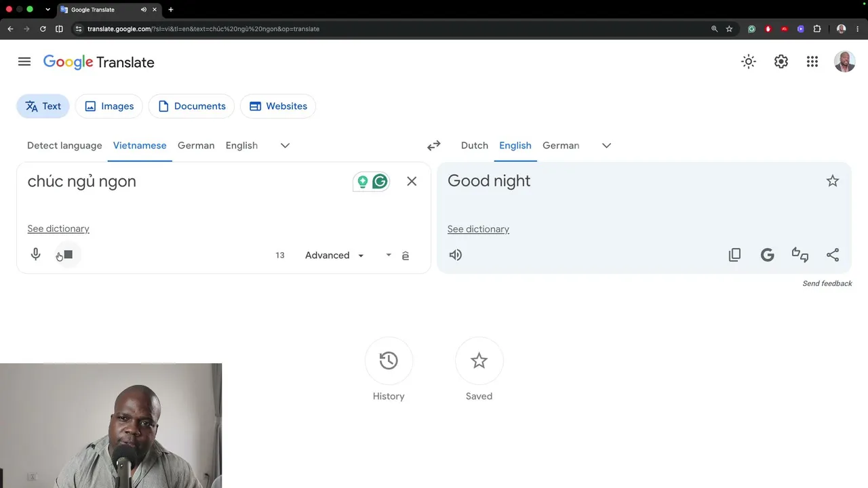868x488 pixels.
Task: Open the Chrome three-dot menu
Action: point(858,29)
